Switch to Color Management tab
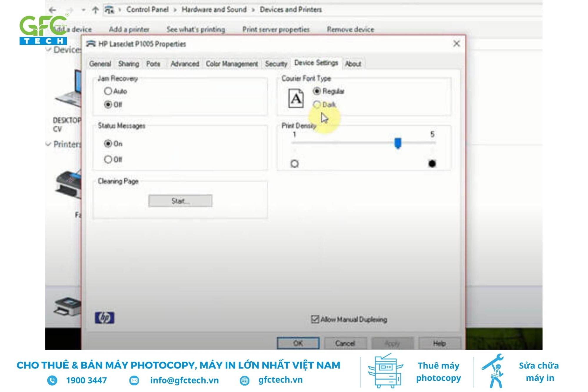This screenshot has width=588, height=392. coord(232,64)
